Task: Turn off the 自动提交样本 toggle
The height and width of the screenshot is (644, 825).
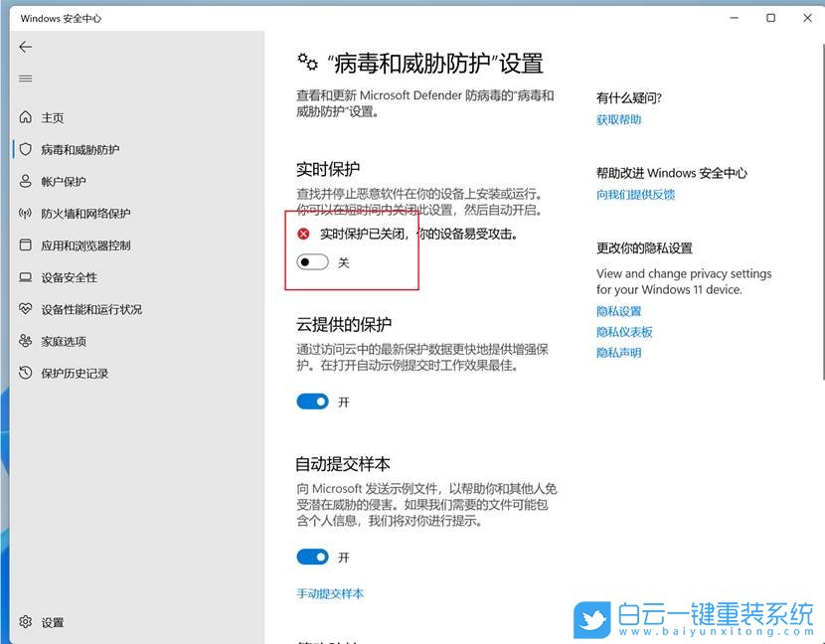Action: [x=312, y=557]
